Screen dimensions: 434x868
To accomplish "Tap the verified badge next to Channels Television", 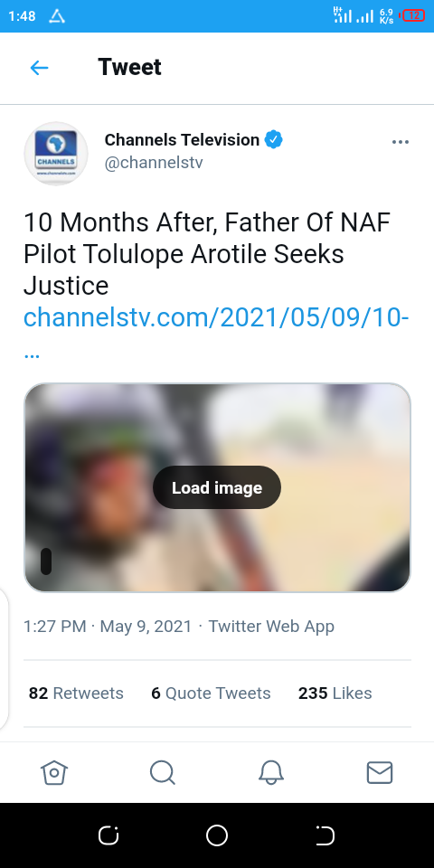I will [273, 139].
